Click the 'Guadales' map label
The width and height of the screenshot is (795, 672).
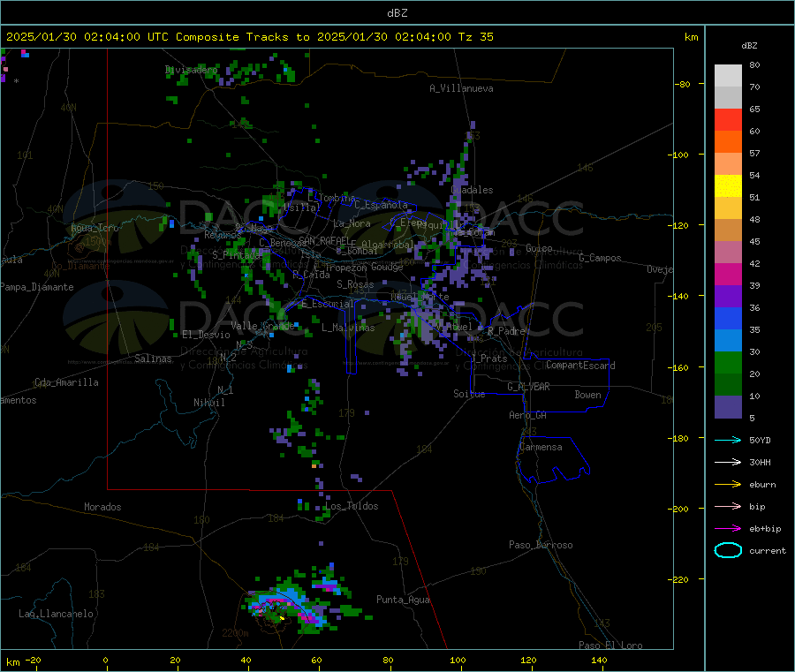472,190
